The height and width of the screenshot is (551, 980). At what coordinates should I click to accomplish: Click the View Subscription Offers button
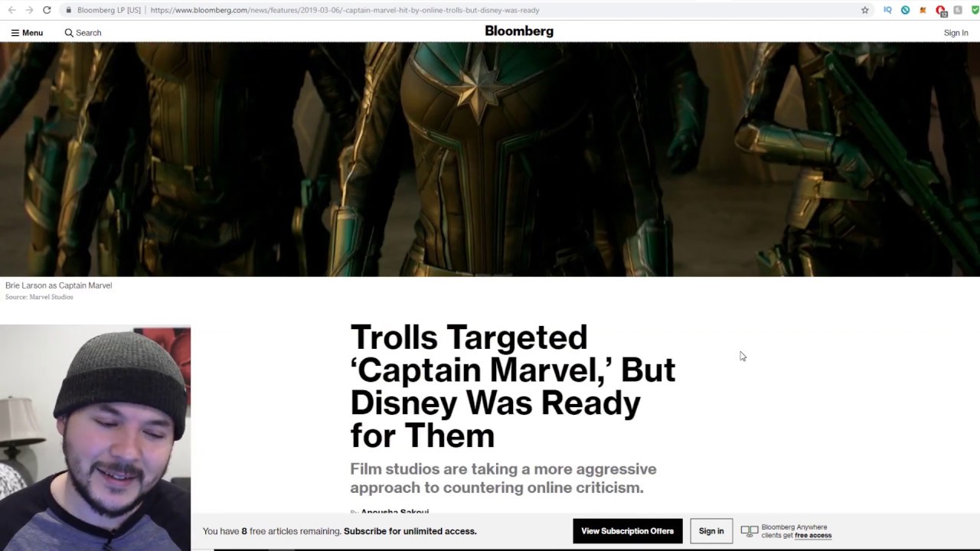point(627,531)
